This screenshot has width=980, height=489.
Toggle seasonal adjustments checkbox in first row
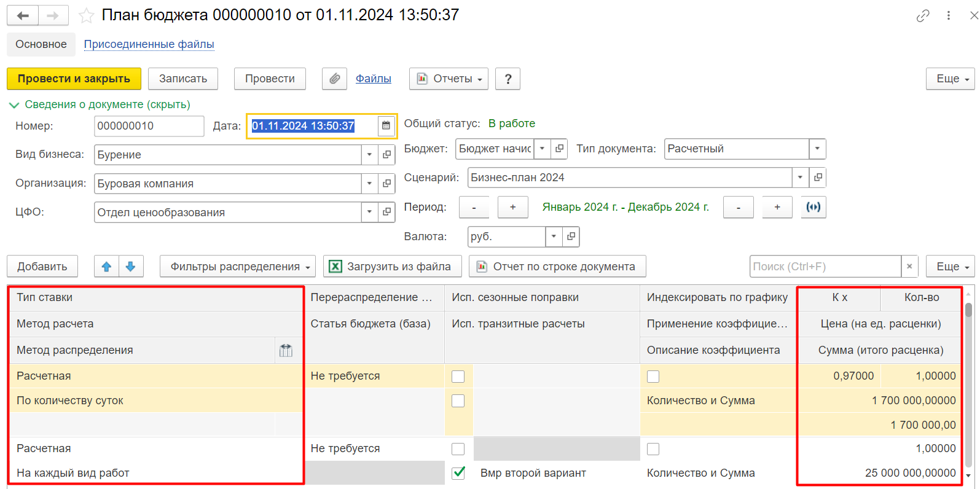point(458,377)
